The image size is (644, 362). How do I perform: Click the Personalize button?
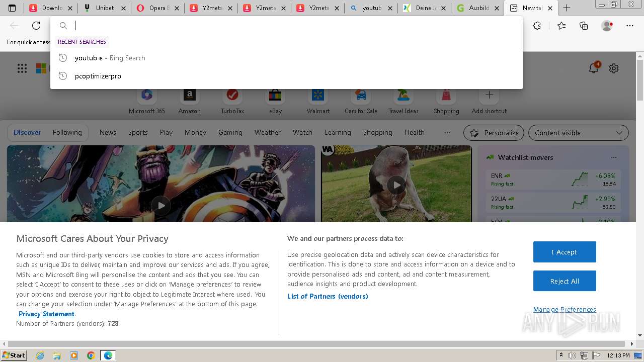(494, 133)
